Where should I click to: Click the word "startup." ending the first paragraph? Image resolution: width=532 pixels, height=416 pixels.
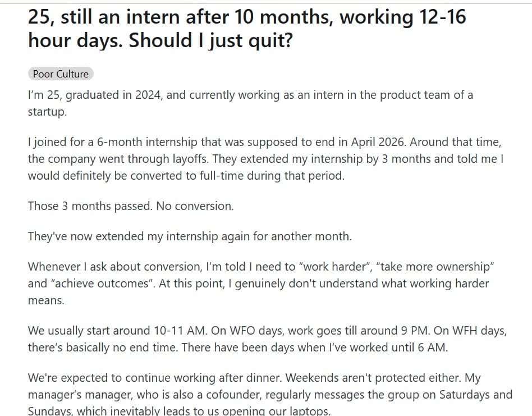pyautogui.click(x=47, y=112)
